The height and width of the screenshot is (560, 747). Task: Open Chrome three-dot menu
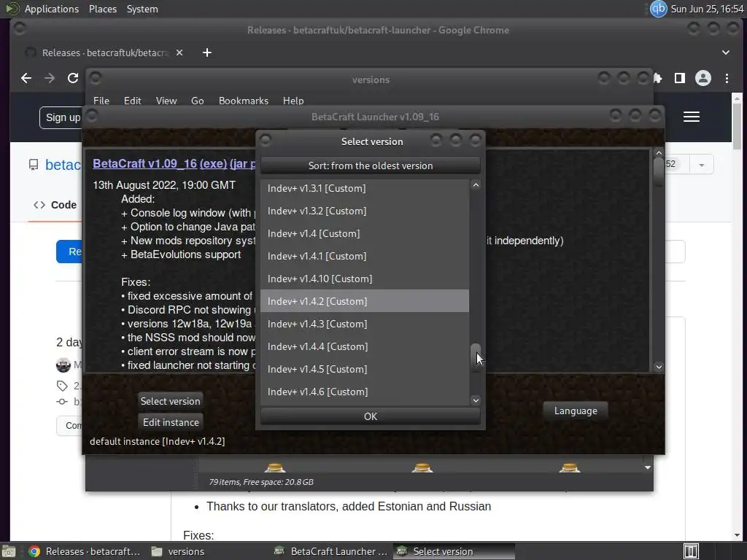[727, 78]
